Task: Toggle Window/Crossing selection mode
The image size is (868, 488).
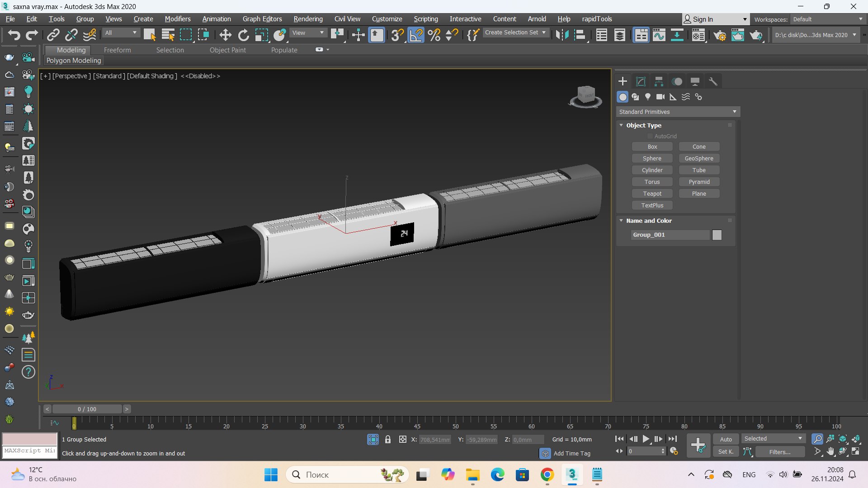Action: tap(203, 35)
